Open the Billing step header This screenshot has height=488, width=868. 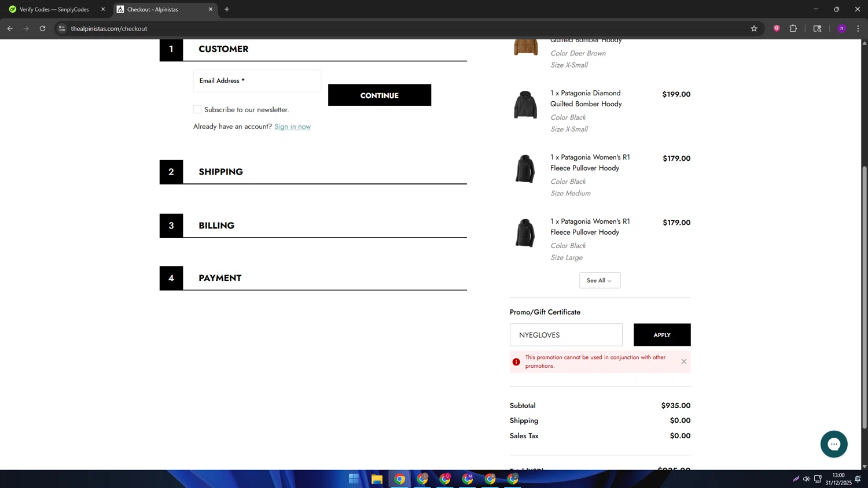click(313, 225)
